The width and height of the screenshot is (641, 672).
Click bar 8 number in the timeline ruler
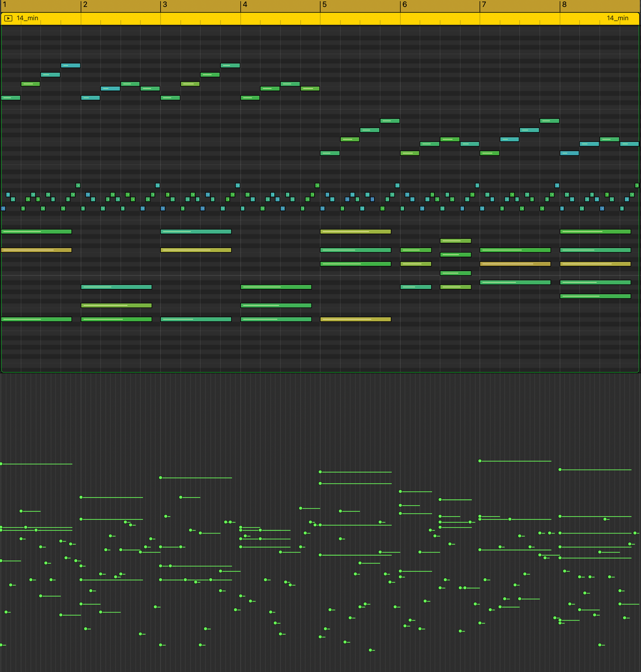564,4
